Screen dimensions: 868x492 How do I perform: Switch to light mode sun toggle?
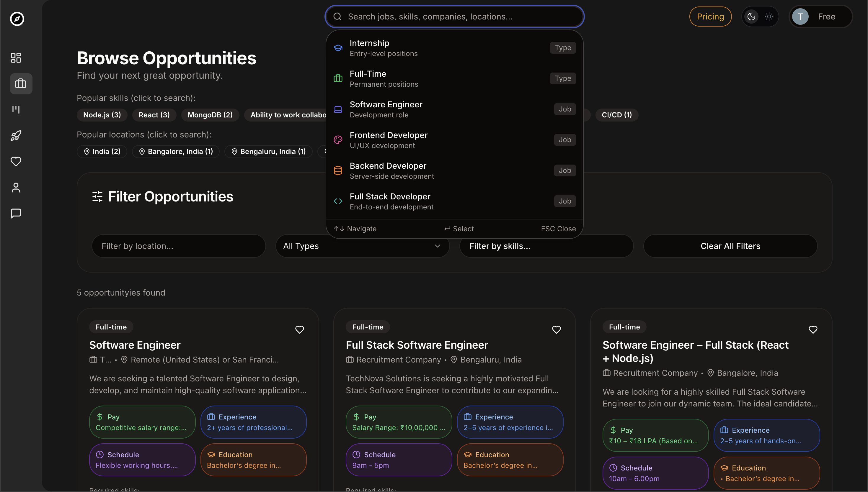pos(769,17)
